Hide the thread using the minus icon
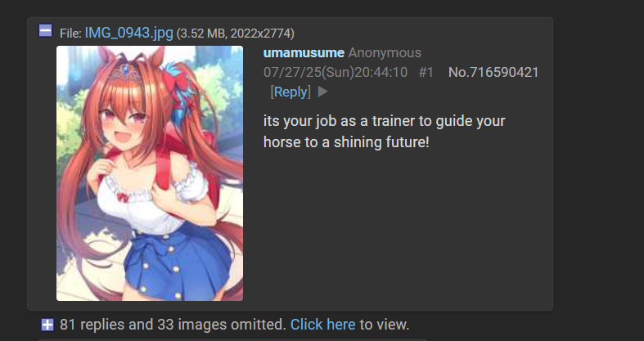Viewport: 644px width, 341px height. click(46, 31)
